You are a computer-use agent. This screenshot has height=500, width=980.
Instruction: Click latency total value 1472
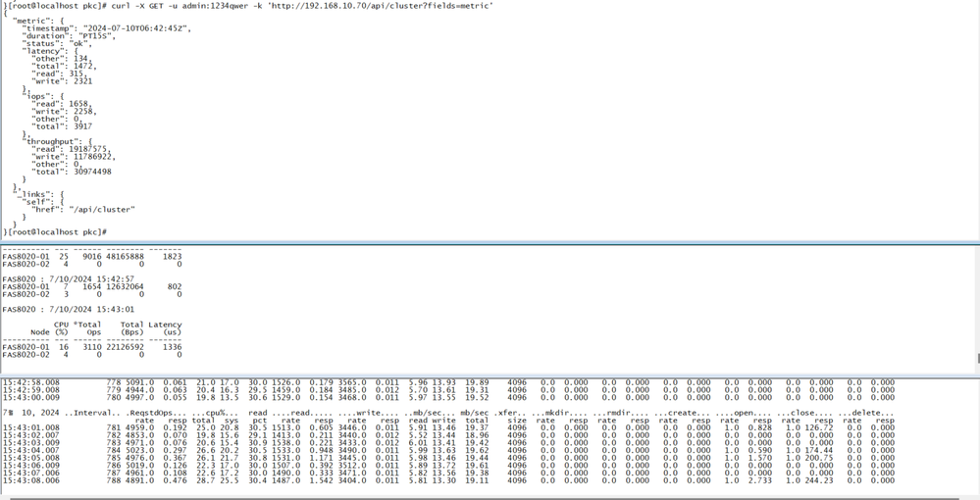(x=82, y=67)
